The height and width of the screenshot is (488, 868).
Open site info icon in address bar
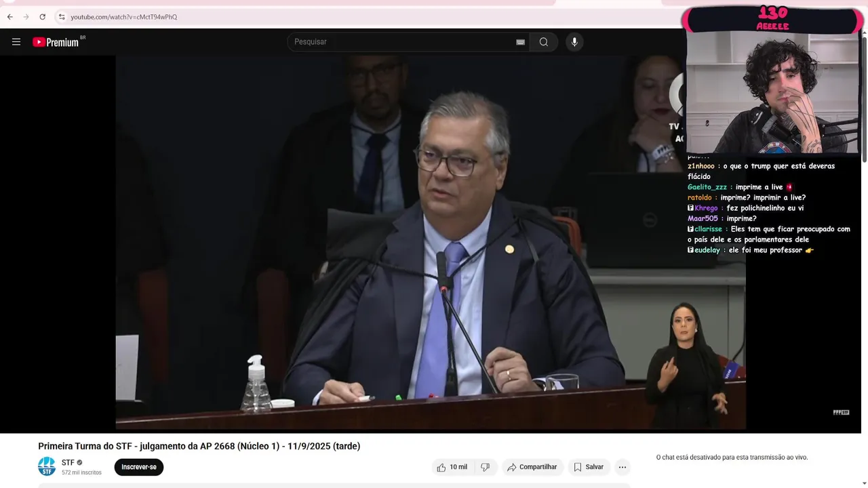62,17
